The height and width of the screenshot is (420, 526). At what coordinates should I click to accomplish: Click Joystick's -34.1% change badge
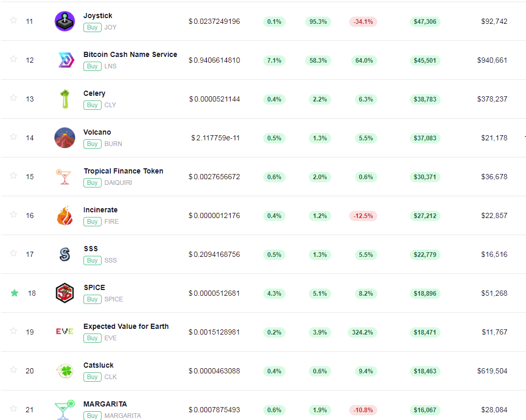pyautogui.click(x=363, y=22)
